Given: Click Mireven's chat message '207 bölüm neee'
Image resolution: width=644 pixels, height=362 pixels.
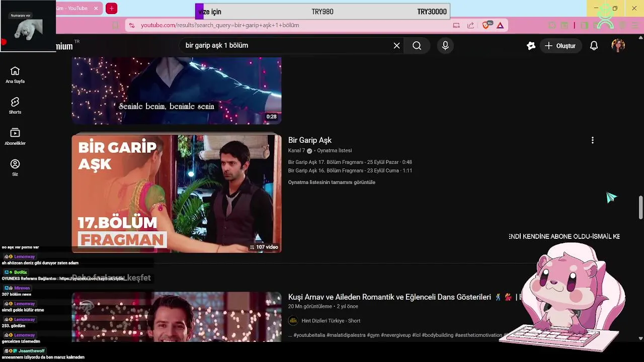Looking at the screenshot, I should tap(17, 294).
